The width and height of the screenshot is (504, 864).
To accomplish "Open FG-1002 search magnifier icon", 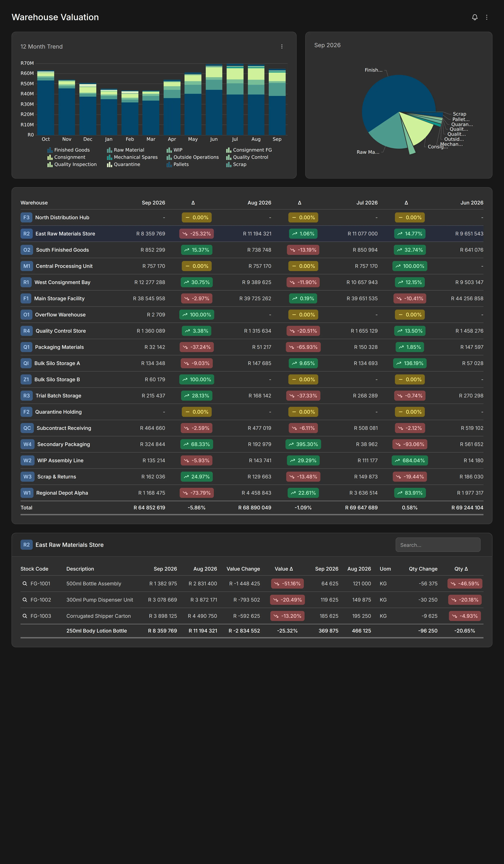I will point(25,599).
